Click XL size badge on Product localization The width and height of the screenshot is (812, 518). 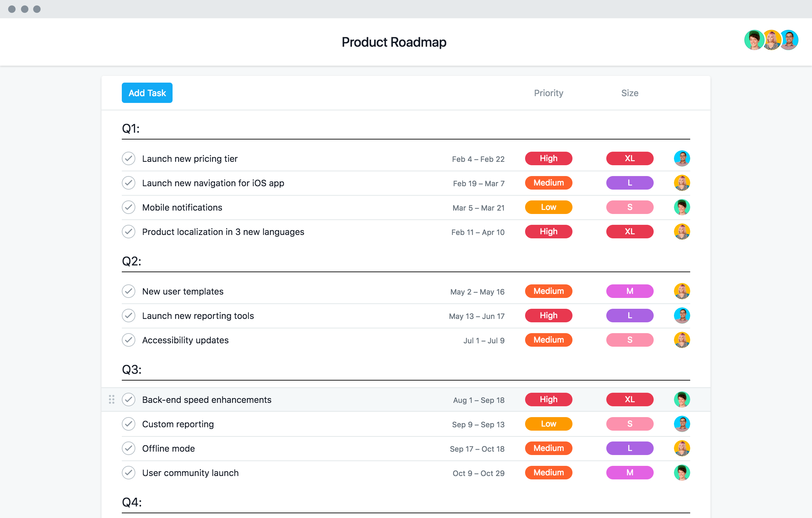tap(629, 232)
